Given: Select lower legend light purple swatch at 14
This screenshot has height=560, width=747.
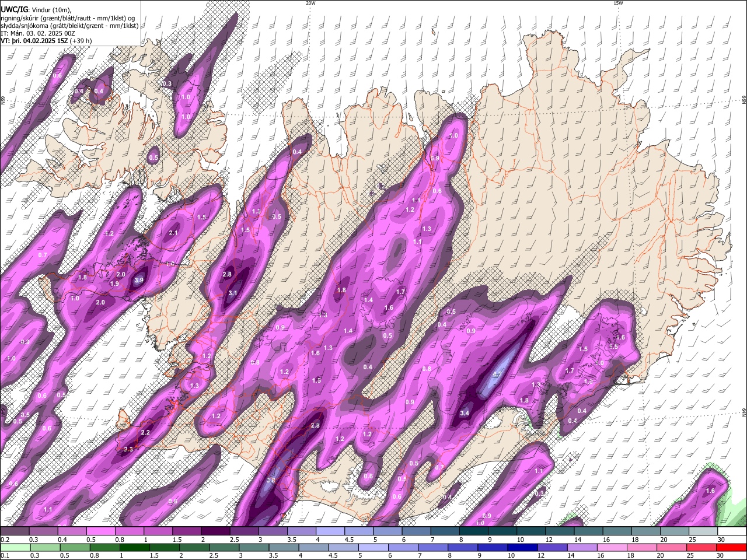Looking at the screenshot, I should tap(582, 547).
